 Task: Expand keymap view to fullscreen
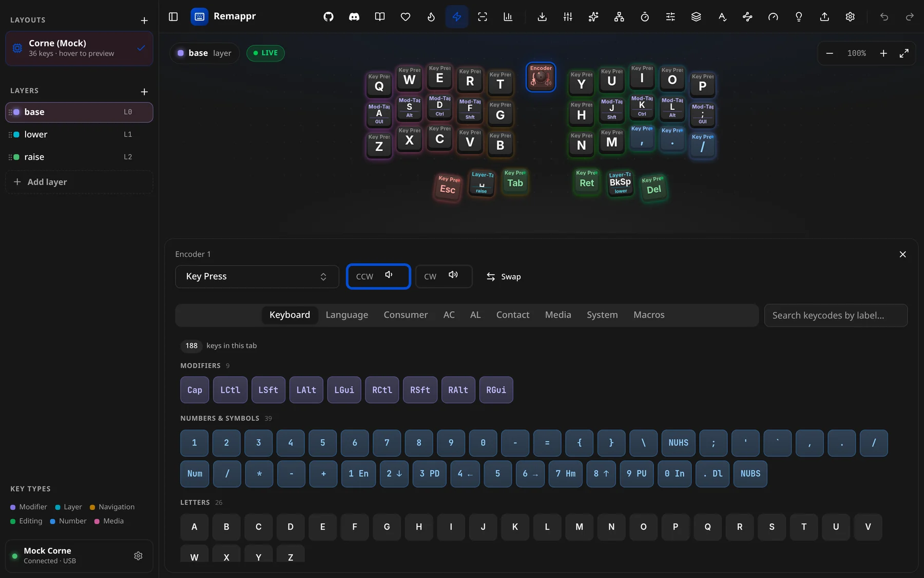point(904,53)
